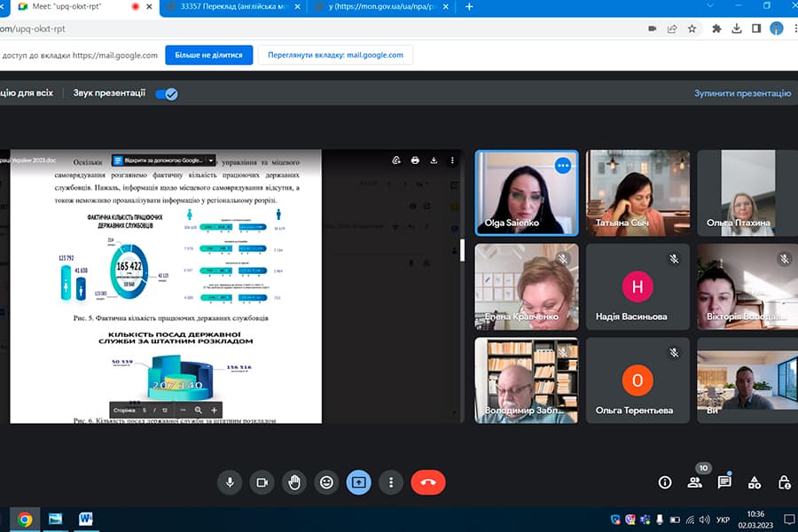Toggle the 'Звук презентації' switch

(x=167, y=93)
